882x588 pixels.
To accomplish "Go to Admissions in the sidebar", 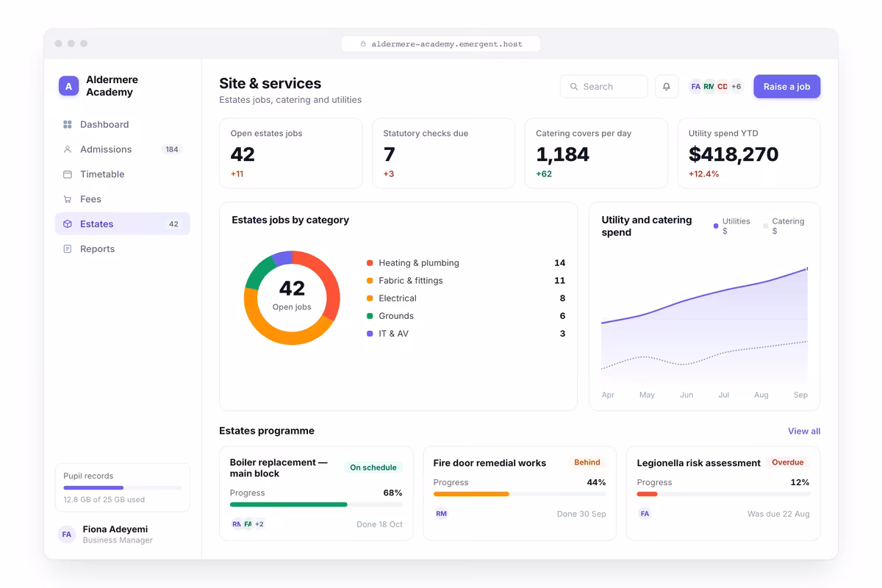I will point(123,149).
